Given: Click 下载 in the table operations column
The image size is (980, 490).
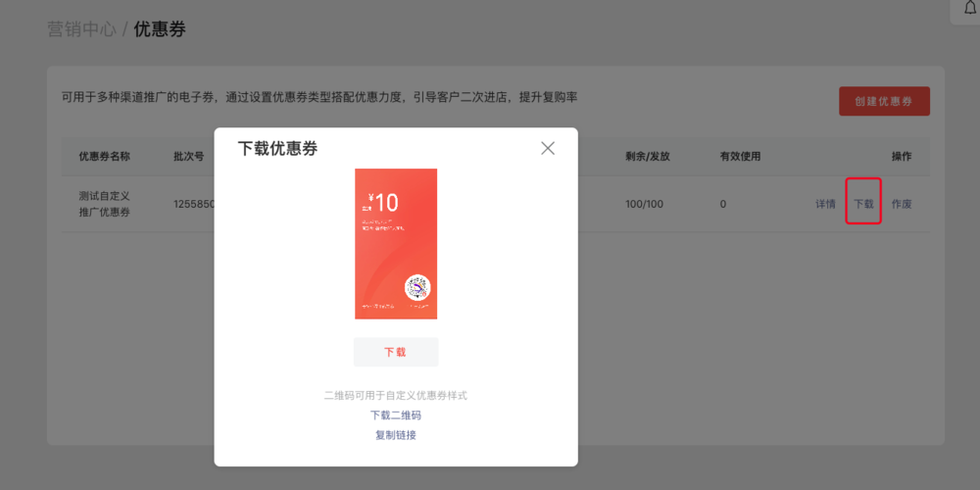Looking at the screenshot, I should 863,205.
